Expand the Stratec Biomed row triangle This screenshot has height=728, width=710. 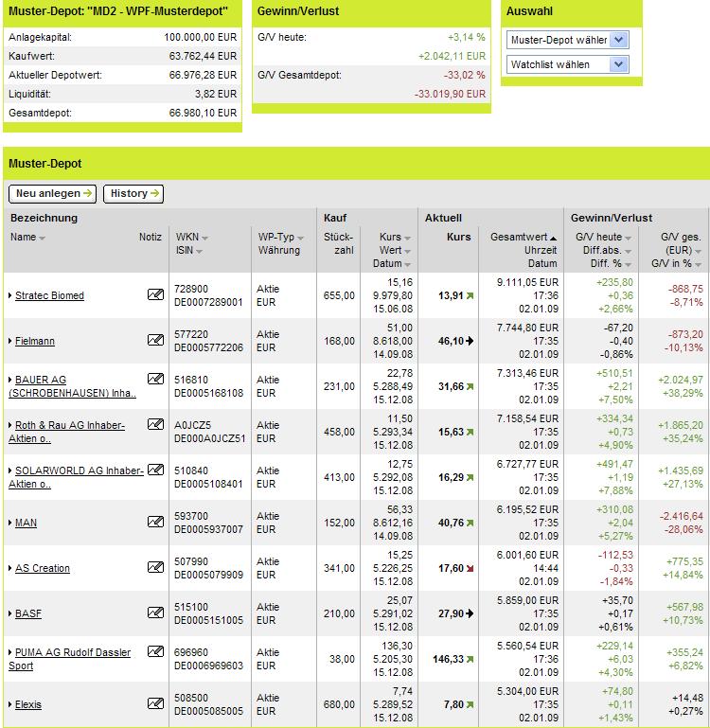pos(10,295)
